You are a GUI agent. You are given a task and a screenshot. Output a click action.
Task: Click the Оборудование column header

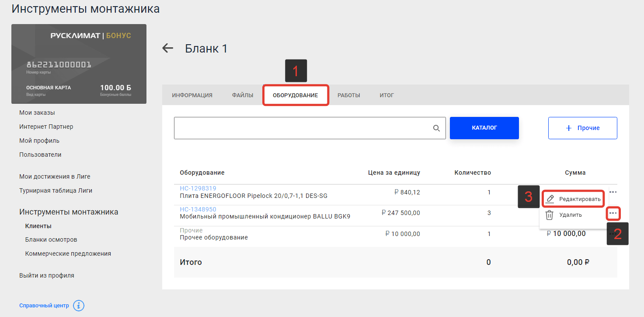(202, 173)
